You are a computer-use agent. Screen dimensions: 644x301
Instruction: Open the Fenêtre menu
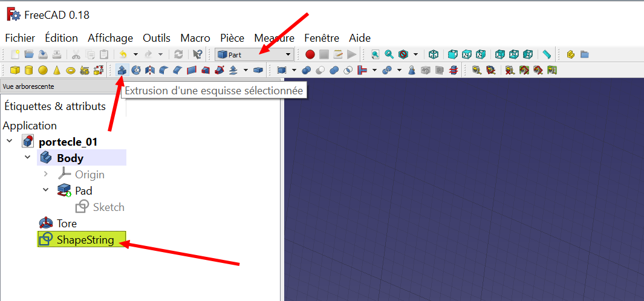322,38
